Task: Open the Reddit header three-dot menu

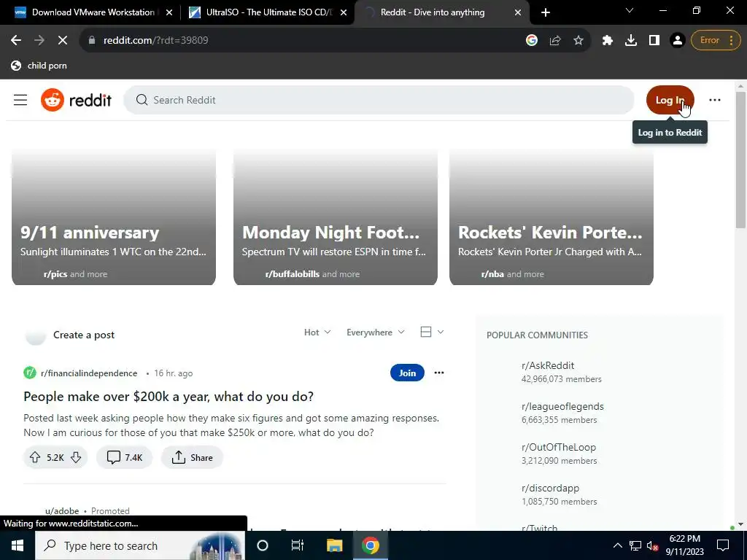Action: [x=715, y=100]
